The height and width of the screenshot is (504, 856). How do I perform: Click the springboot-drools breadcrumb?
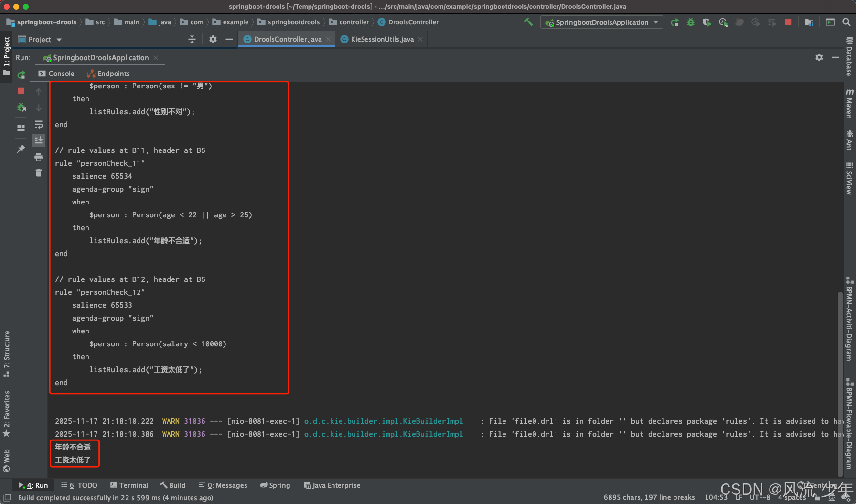click(42, 22)
